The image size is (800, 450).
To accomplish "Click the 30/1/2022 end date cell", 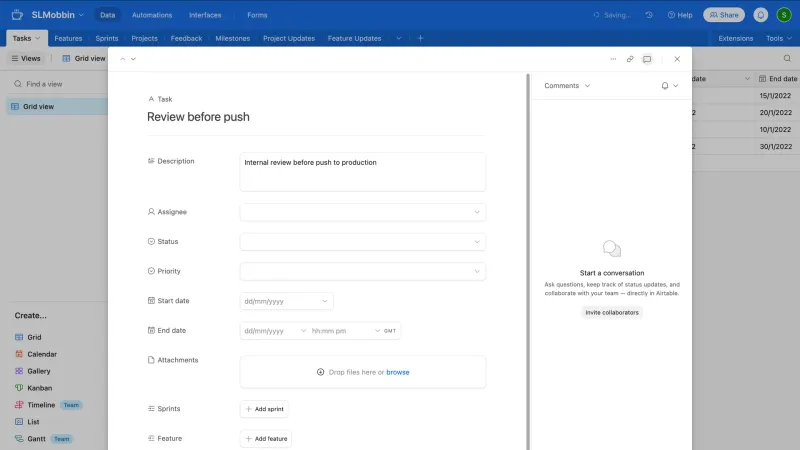I will (x=777, y=146).
